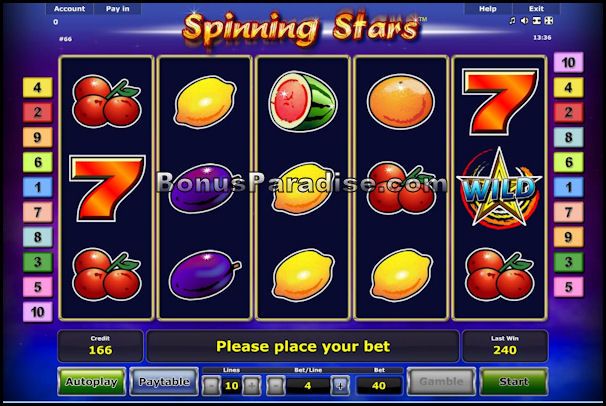Viewport: 606px width, 406px height.
Task: Select payline 9 on the left side
Action: tap(37, 137)
